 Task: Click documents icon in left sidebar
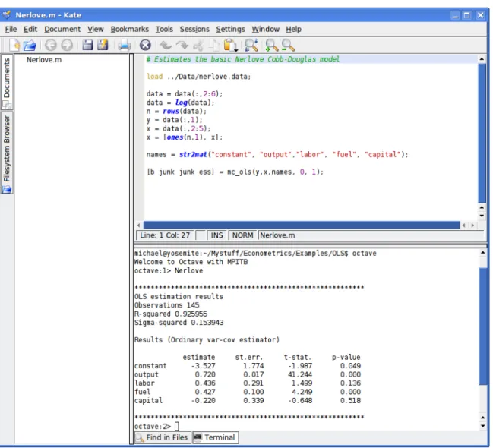coord(7,104)
